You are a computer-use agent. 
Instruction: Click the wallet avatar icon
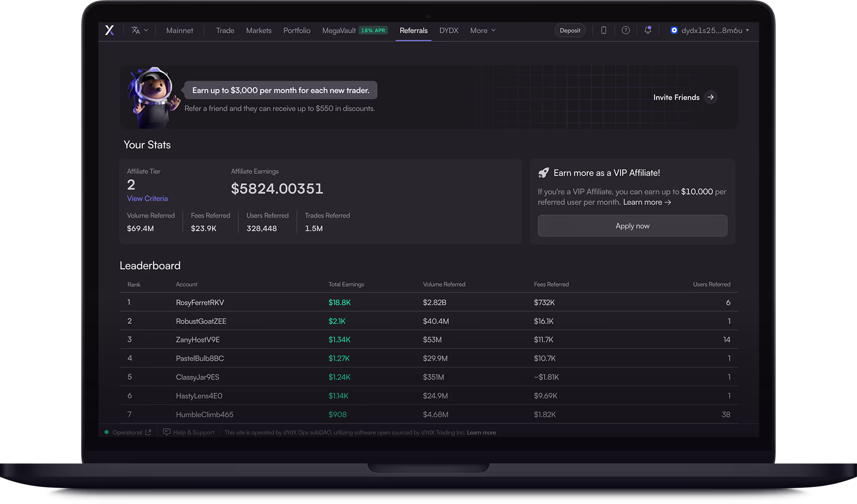(x=674, y=30)
